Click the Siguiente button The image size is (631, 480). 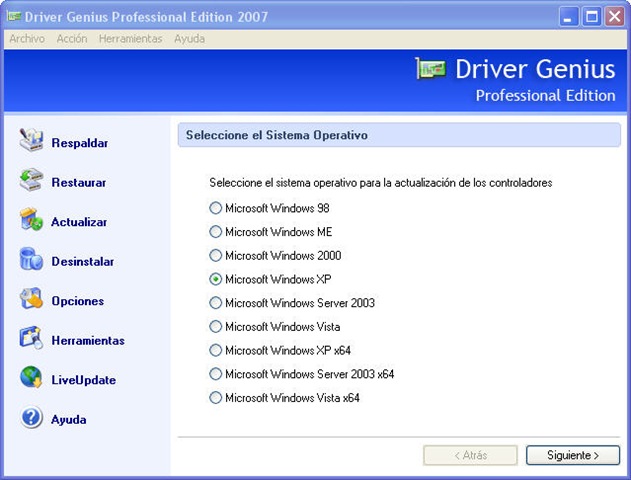pos(573,455)
